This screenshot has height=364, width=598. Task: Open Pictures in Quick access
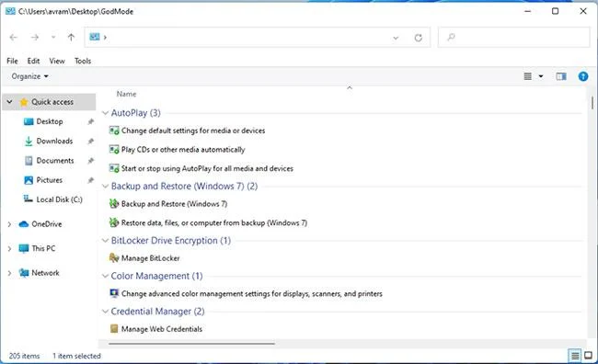[49, 180]
